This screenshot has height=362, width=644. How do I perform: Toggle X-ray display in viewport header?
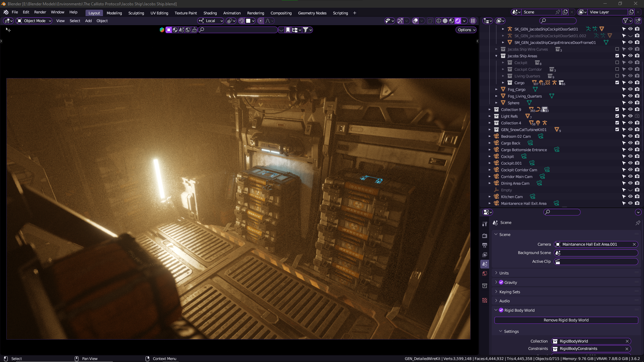click(x=430, y=21)
